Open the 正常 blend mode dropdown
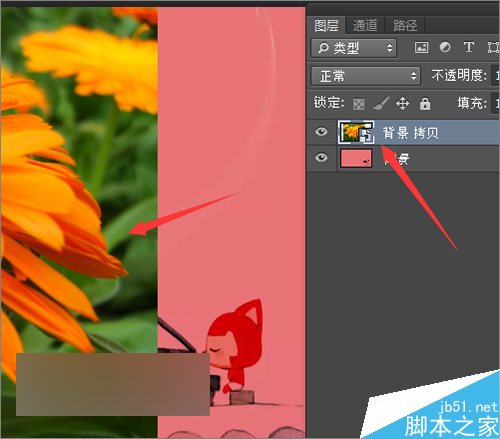The height and width of the screenshot is (439, 500). [366, 76]
